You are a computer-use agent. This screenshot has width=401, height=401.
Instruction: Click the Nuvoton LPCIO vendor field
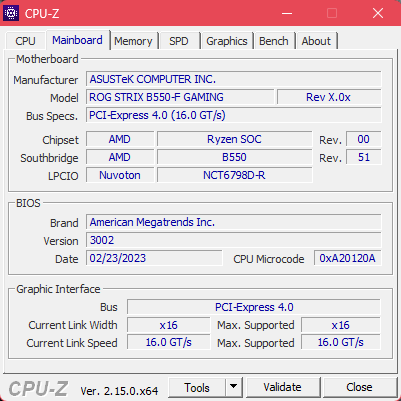(x=120, y=175)
